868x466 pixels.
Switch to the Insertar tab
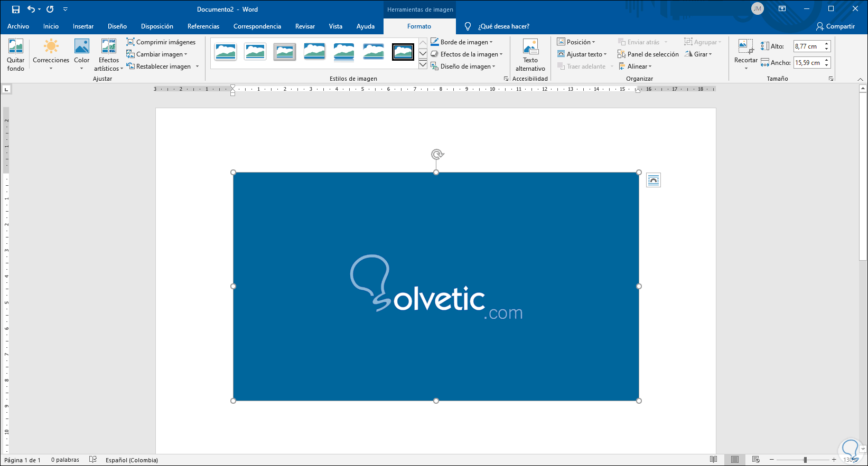83,26
